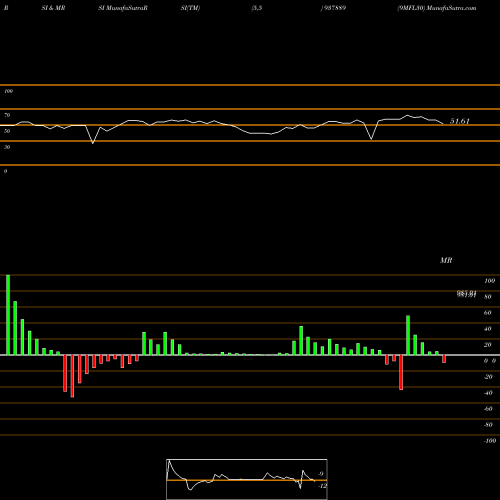
Task: Click the MR label above the histogram
Action: (446, 260)
